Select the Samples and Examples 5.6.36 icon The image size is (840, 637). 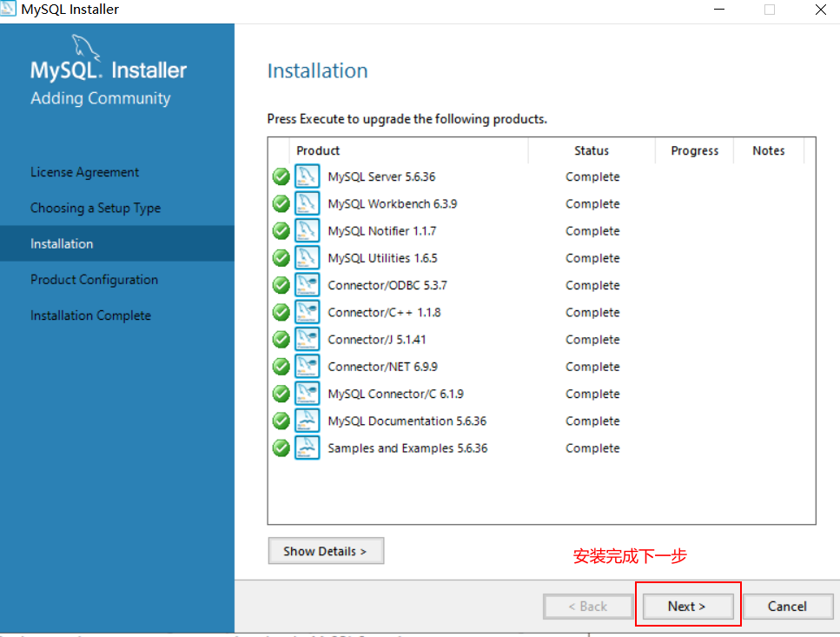[x=308, y=448]
